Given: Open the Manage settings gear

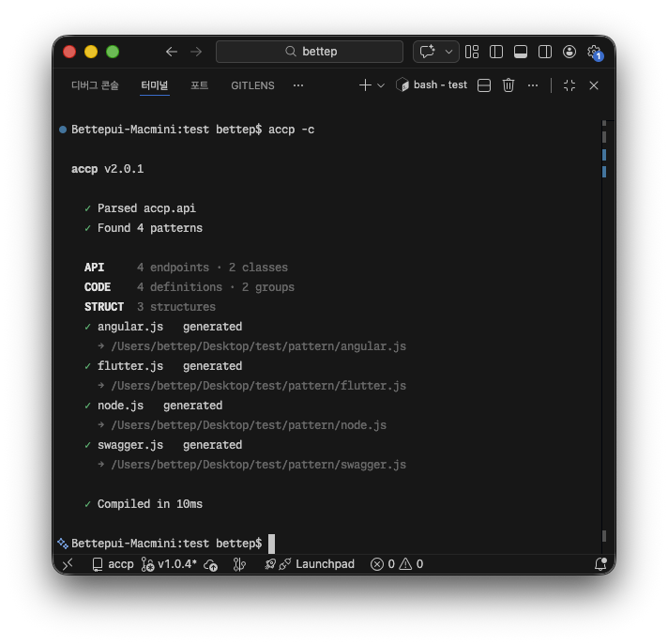Looking at the screenshot, I should [x=594, y=52].
